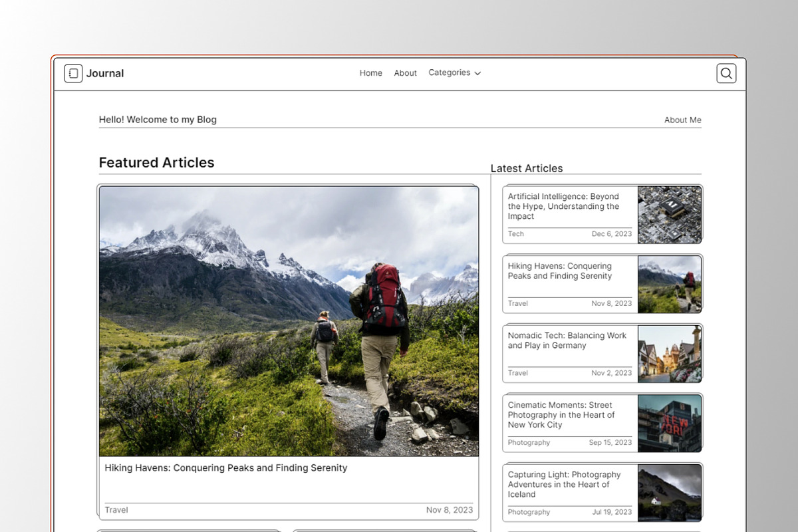
Task: Open featured title Hiking Havens: Conquering Peaks
Action: (226, 468)
